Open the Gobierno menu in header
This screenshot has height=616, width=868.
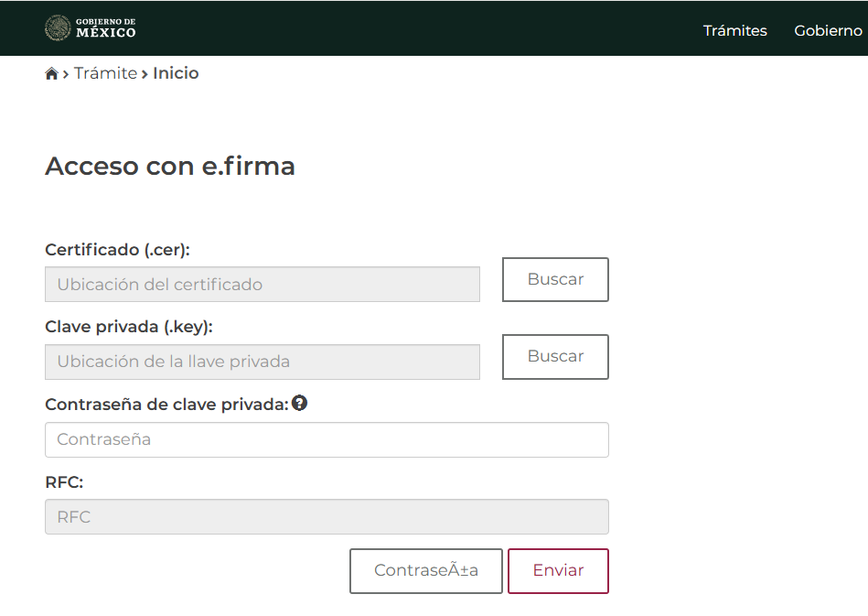coord(828,30)
